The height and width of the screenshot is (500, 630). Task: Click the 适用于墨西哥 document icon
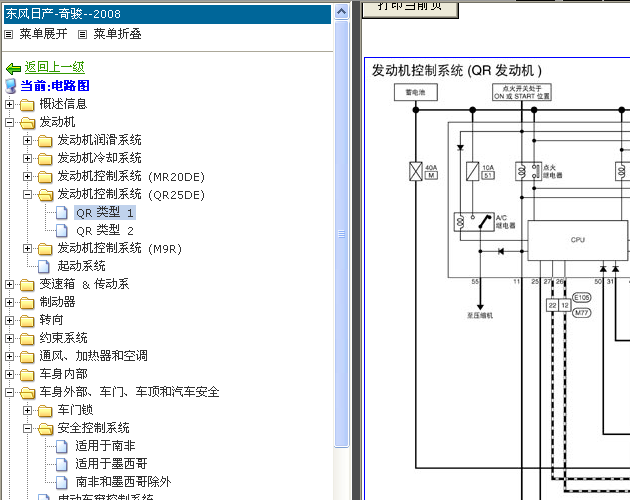pyautogui.click(x=62, y=464)
